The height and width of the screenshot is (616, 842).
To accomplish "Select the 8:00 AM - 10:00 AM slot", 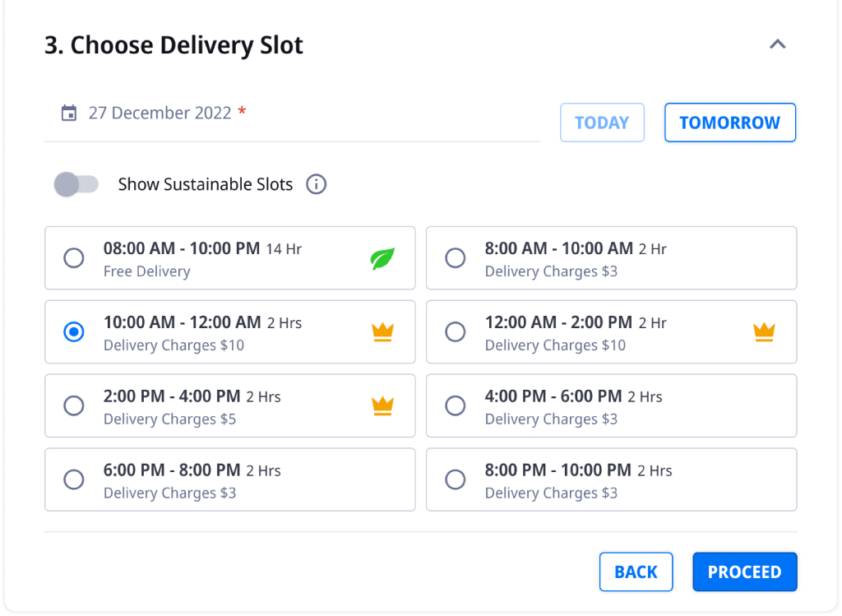I will [456, 257].
